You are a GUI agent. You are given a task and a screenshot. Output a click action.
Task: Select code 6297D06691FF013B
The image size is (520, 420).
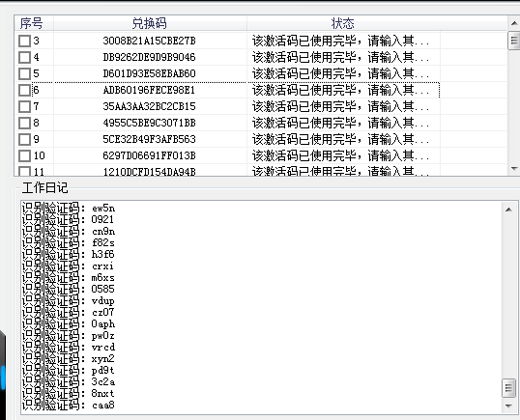coord(149,155)
